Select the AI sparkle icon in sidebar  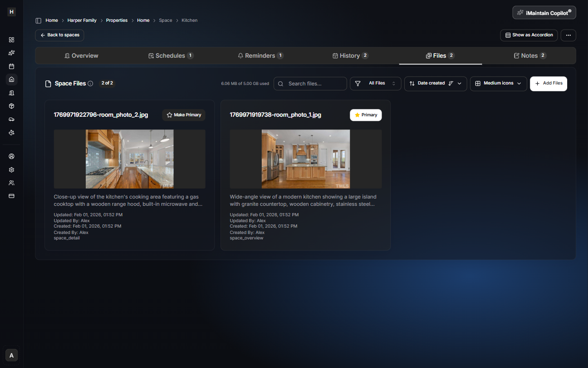[x=11, y=53]
